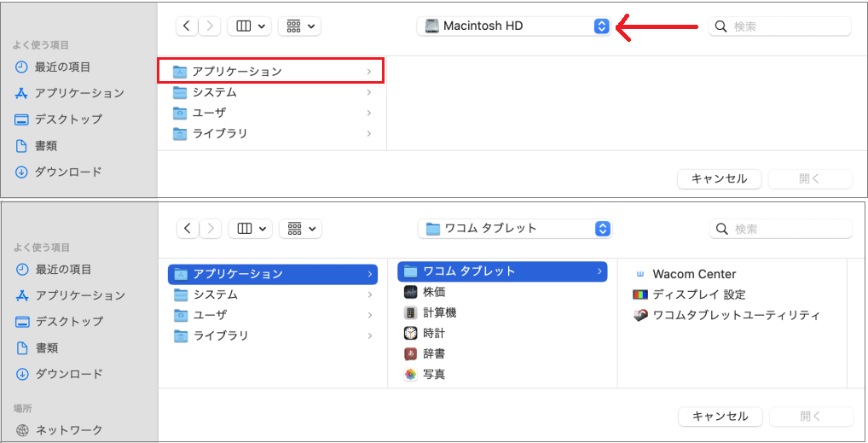Expand システム chevron in Macintosh HD dialog
Viewport: 868px width, 443px height.
[x=368, y=92]
